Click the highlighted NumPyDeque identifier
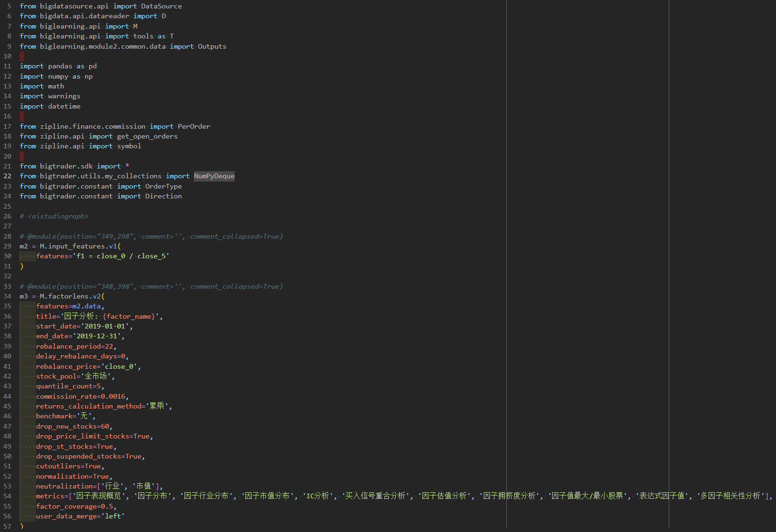Screen dimensions: 776x532 (x=214, y=176)
